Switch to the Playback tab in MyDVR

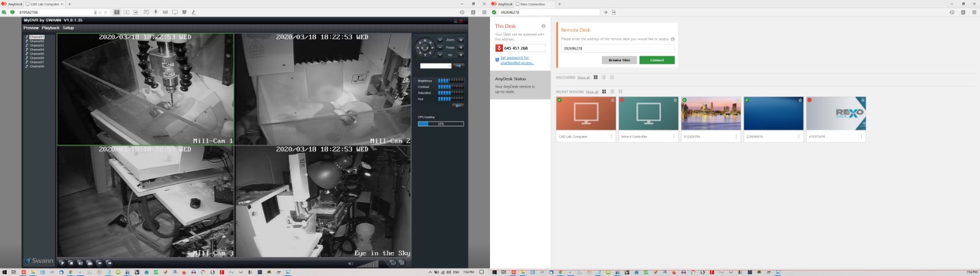click(x=51, y=28)
